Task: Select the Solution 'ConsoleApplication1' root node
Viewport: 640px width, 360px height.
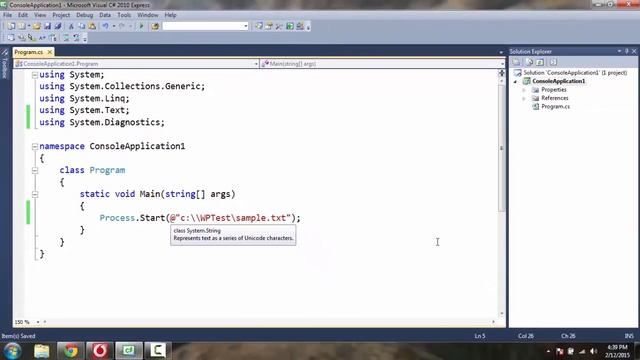Action: coord(575,73)
